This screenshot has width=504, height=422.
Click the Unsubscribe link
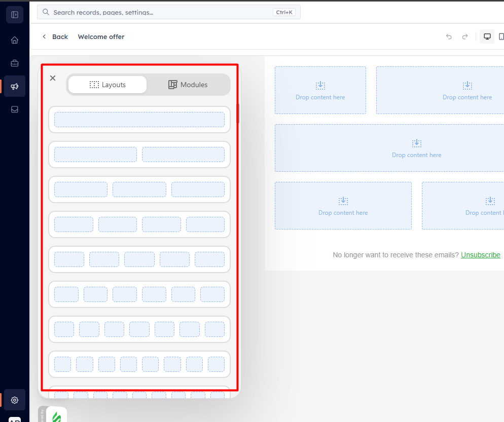[x=480, y=255]
